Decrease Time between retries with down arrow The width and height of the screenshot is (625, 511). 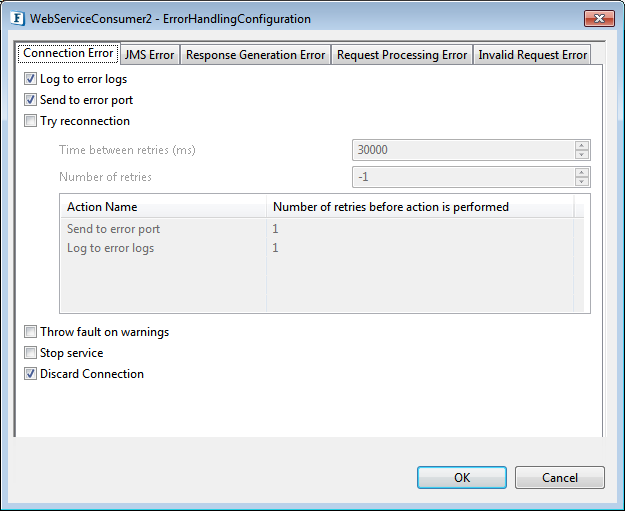pyautogui.click(x=582, y=154)
